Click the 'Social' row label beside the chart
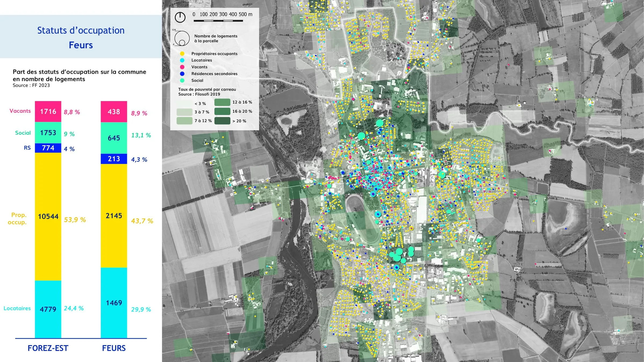The height and width of the screenshot is (362, 644). [23, 133]
